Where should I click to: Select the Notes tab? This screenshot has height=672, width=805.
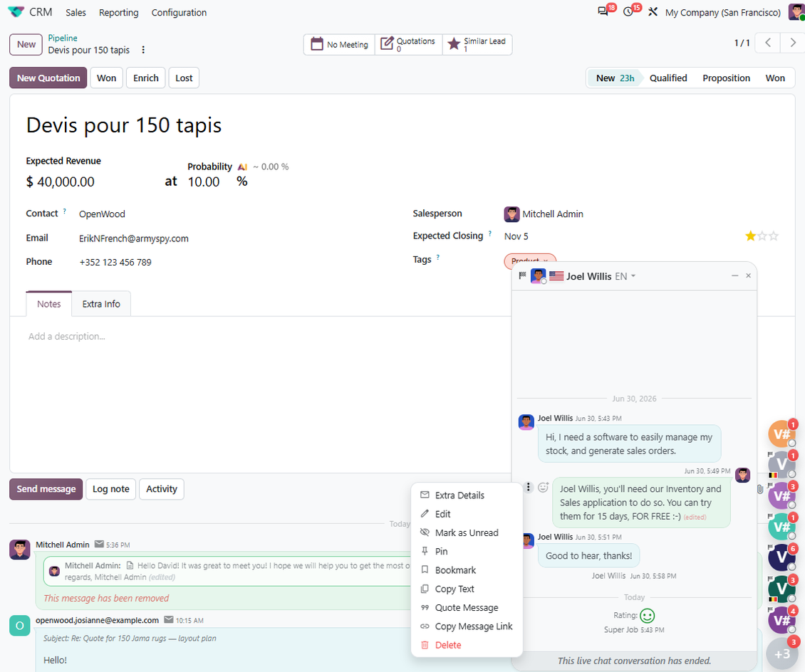[x=48, y=304]
